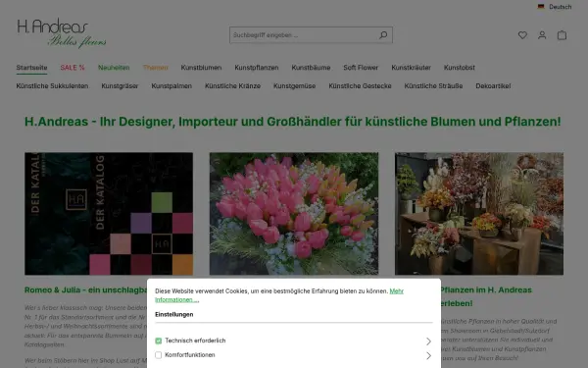Open the pink tulips bouquet image

pos(294,214)
